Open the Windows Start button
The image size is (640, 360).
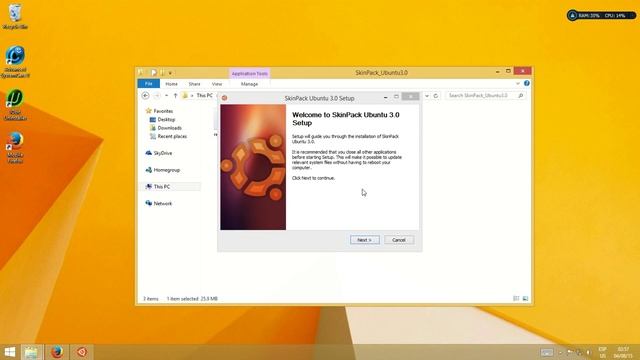(9, 352)
